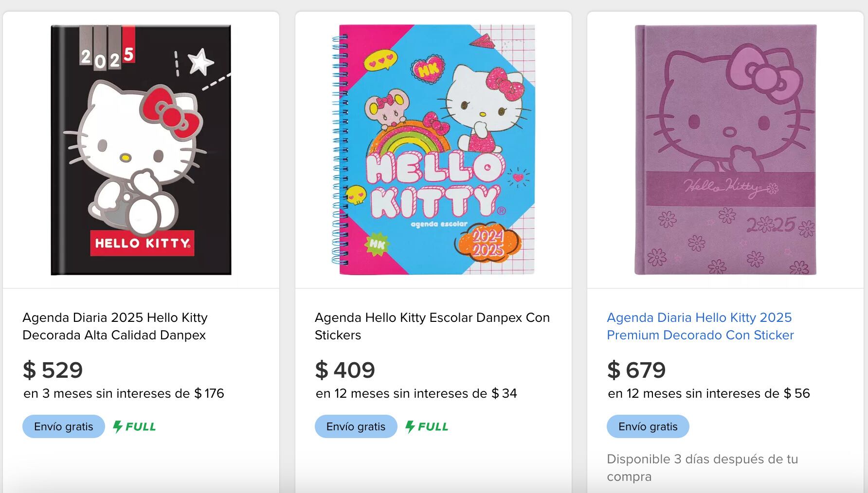Open the blue spiral school agenda image
Image resolution: width=868 pixels, height=493 pixels.
pyautogui.click(x=433, y=150)
